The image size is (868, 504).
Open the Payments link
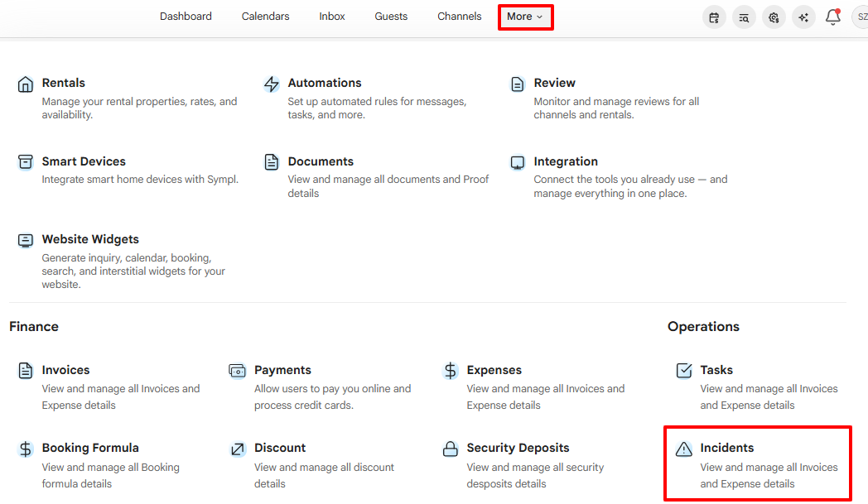coord(283,370)
